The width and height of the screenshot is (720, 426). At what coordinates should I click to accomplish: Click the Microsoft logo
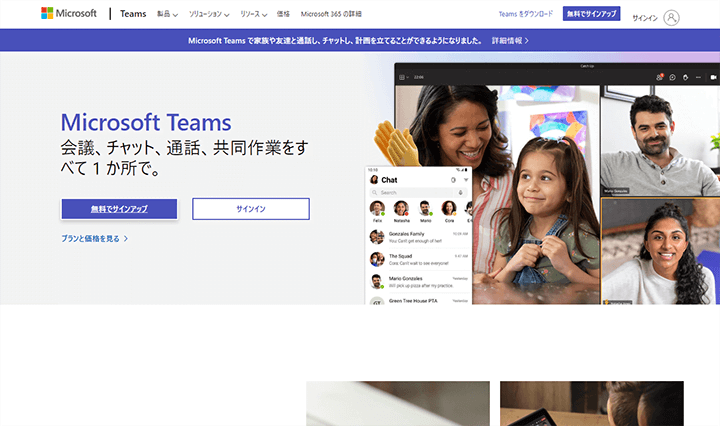[69, 14]
